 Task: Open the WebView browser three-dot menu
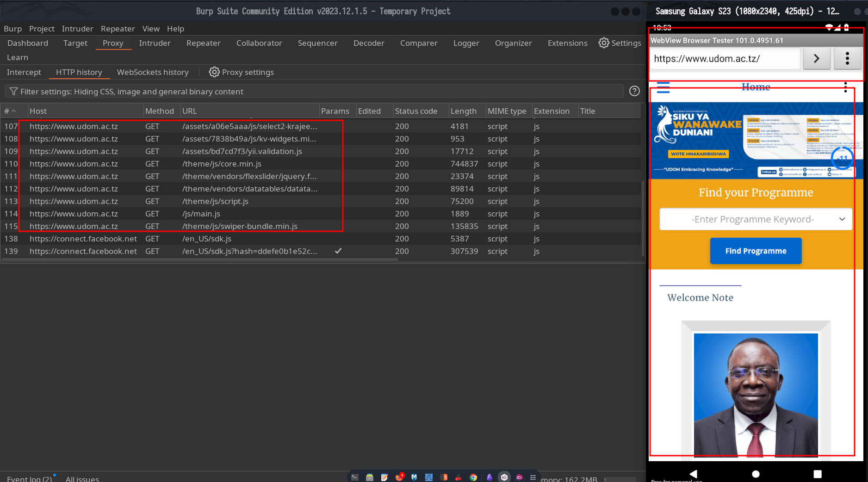click(847, 59)
